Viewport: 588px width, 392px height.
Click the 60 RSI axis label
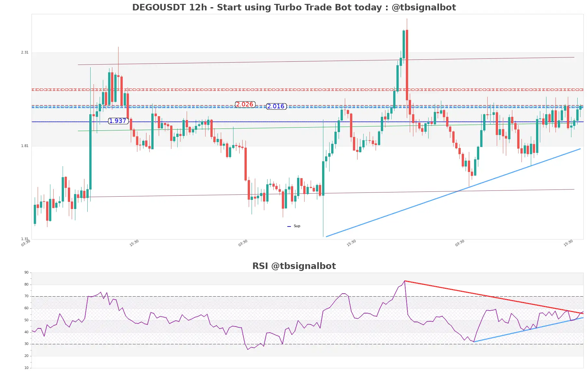(x=26, y=308)
